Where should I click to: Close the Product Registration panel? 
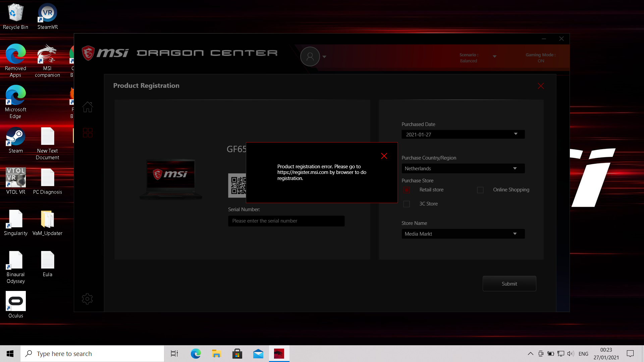coord(541,86)
